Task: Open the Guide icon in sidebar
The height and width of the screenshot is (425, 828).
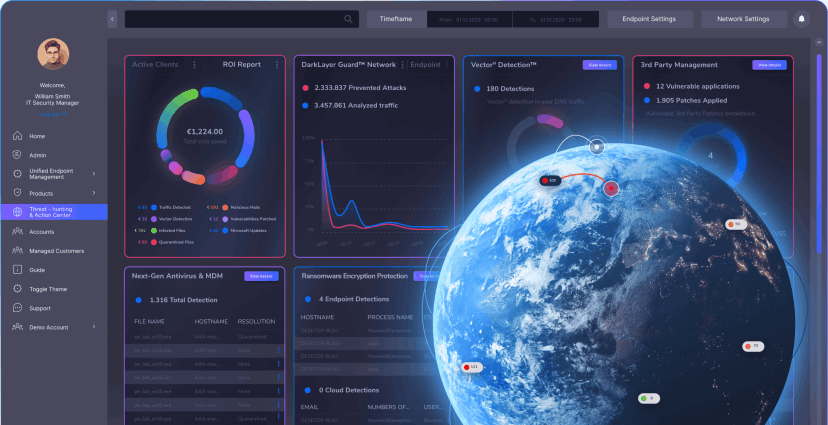Action: coord(17,270)
